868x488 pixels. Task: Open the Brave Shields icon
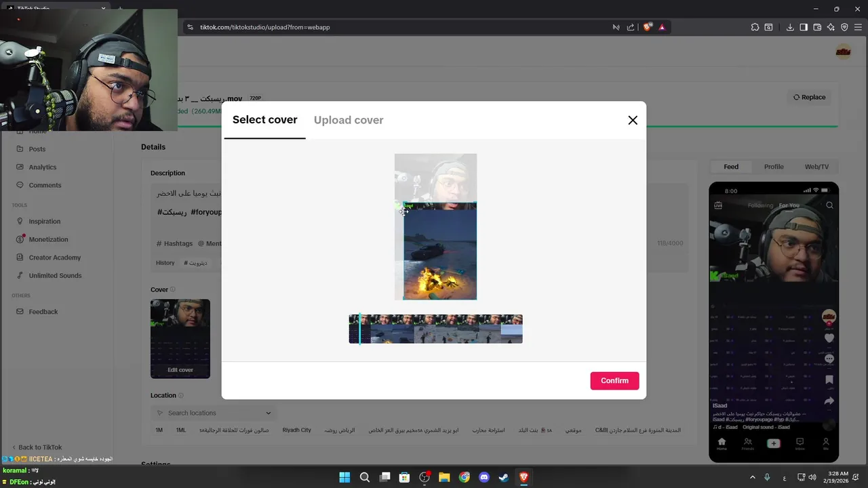[x=647, y=27]
